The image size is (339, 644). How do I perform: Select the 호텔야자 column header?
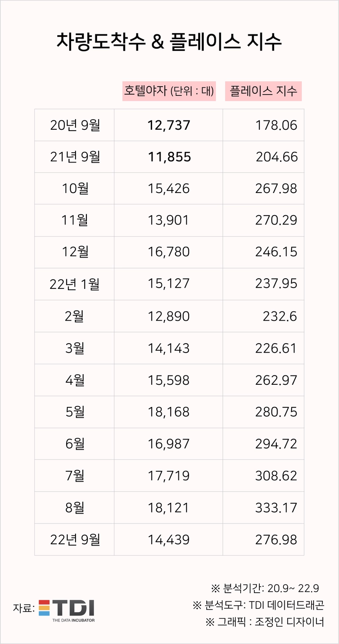pos(169,91)
